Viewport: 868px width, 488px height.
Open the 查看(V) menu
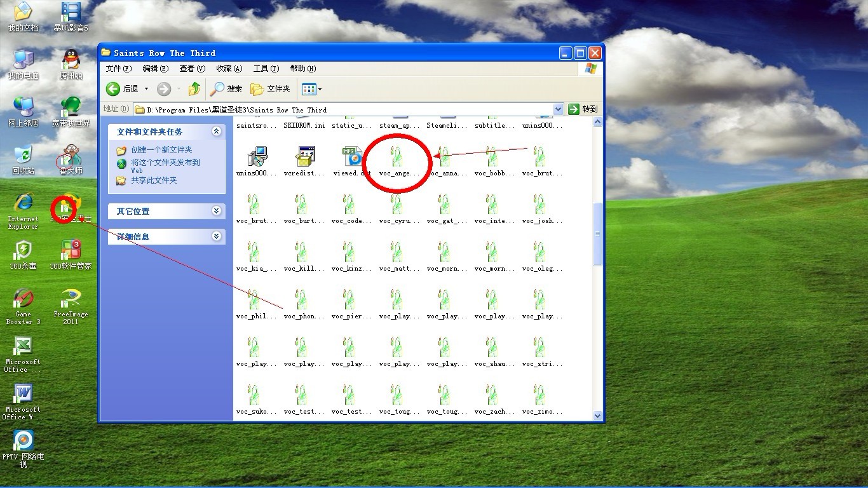[x=192, y=69]
